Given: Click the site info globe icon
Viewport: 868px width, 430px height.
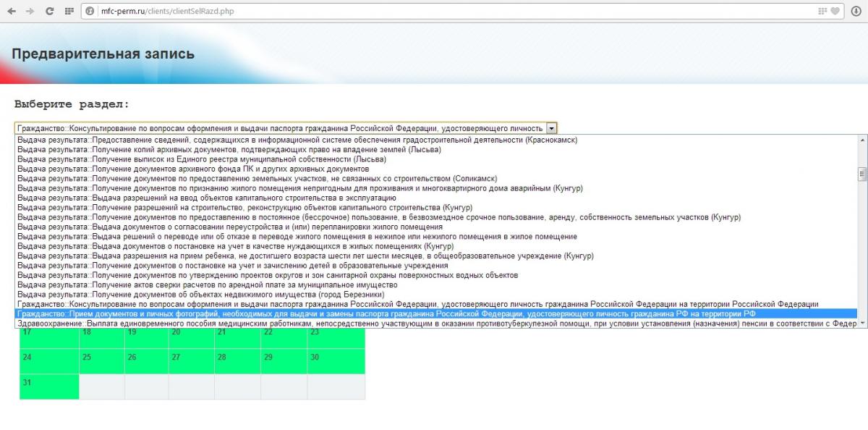Looking at the screenshot, I should coord(90,11).
